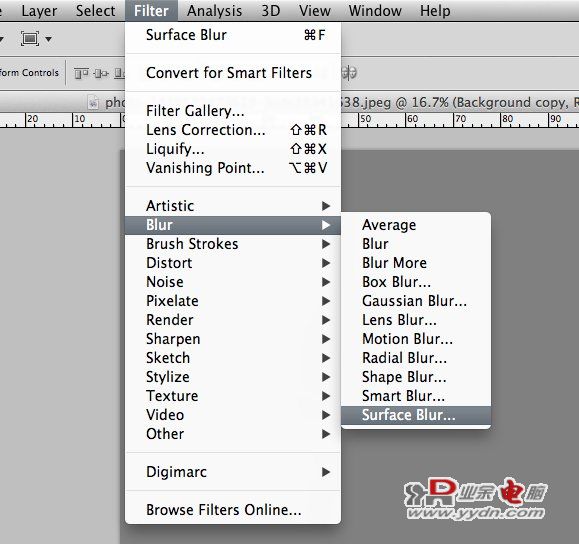Expand the Digimarc submenu
The height and width of the screenshot is (544, 579).
[233, 472]
